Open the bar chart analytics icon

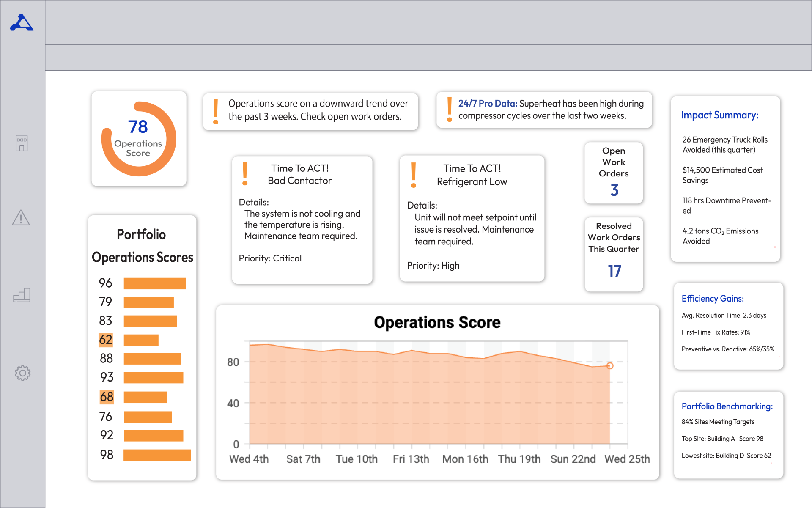tap(22, 295)
